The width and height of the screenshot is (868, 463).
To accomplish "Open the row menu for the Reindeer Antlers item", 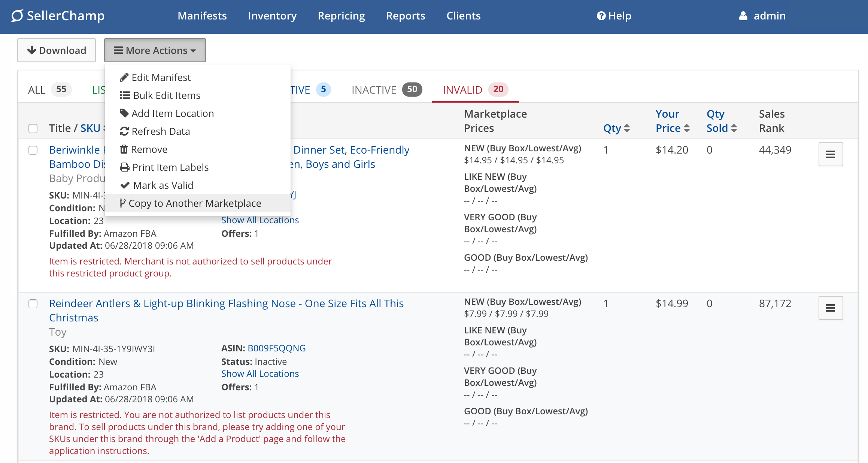I will [x=830, y=308].
